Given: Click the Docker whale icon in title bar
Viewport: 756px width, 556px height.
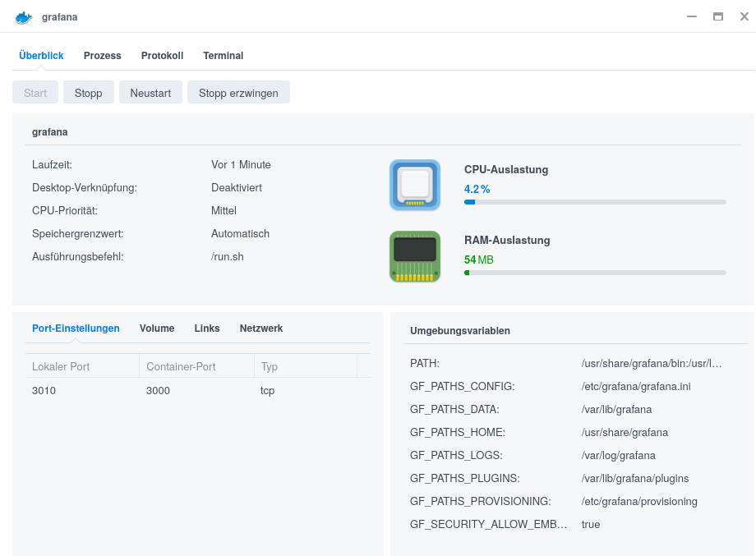Looking at the screenshot, I should pyautogui.click(x=24, y=17).
